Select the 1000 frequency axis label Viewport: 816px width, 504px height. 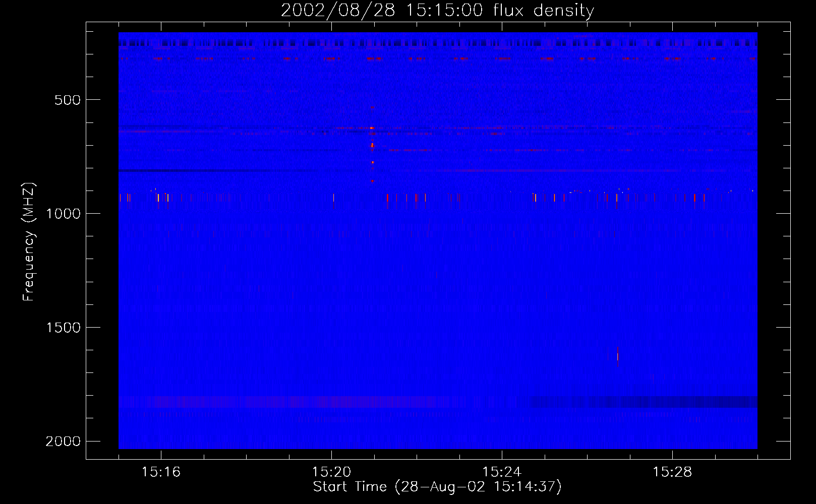pos(63,214)
